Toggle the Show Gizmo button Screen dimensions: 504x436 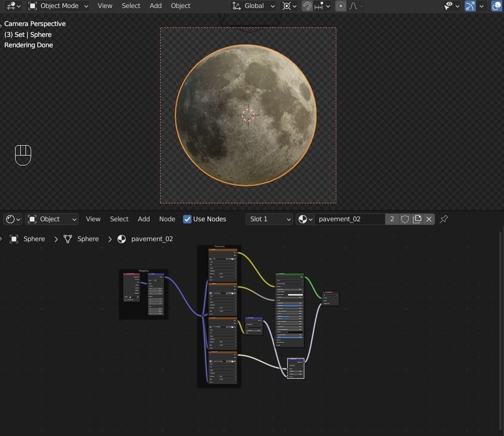point(470,6)
